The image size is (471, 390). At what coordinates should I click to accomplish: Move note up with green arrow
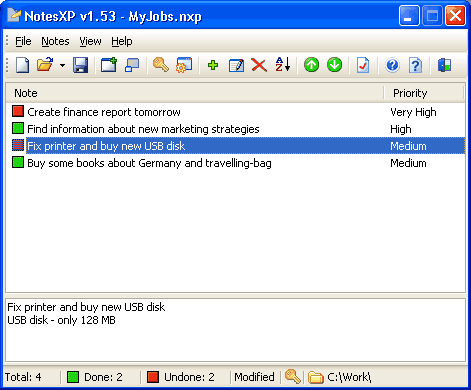[x=311, y=65]
